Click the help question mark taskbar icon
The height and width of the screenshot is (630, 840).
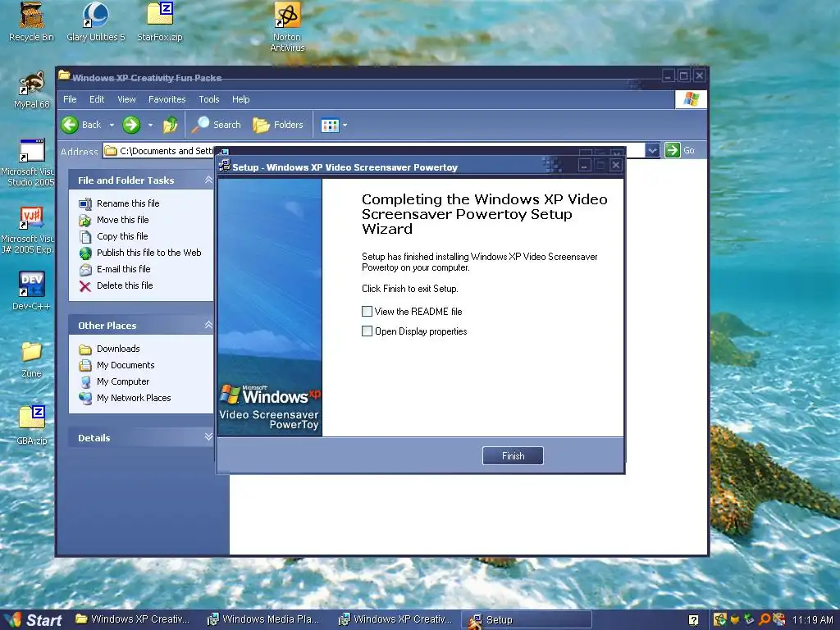tap(693, 620)
